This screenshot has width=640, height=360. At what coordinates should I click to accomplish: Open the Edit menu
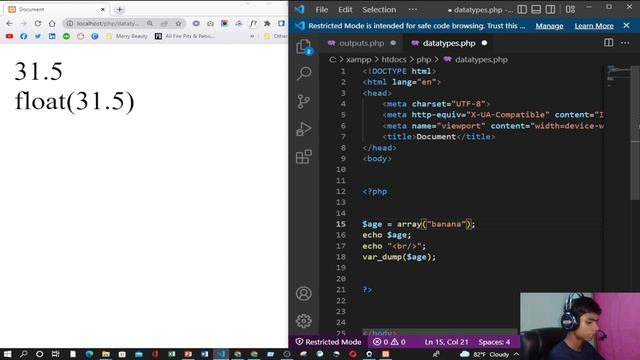[x=345, y=9]
